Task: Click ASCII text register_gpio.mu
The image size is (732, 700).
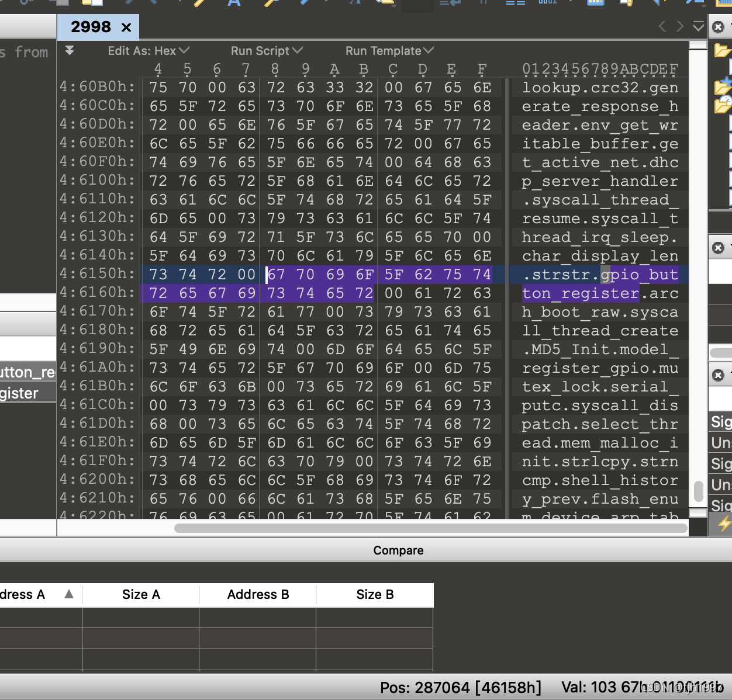Action: 600,368
